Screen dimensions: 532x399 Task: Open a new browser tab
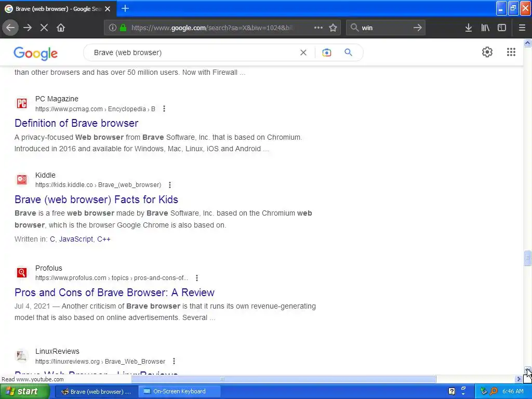click(125, 8)
